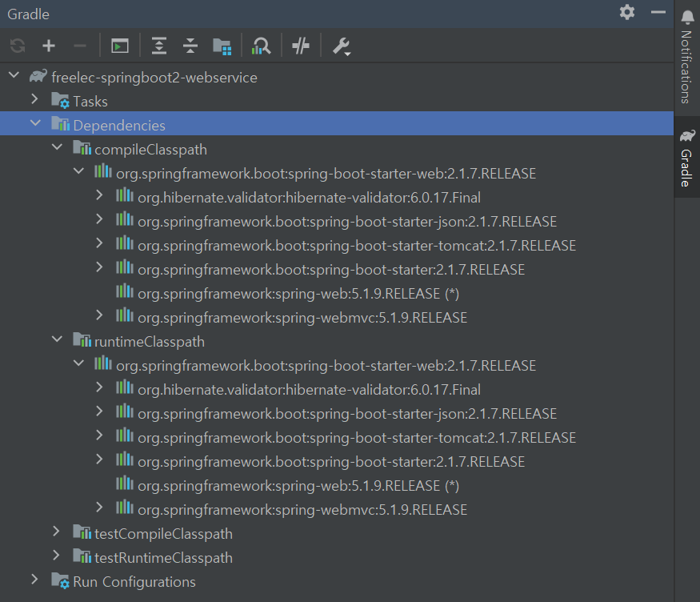Expand spring-boot-starter:2.1.7 under runtimeClasspath
700x602 pixels.
coord(99,459)
